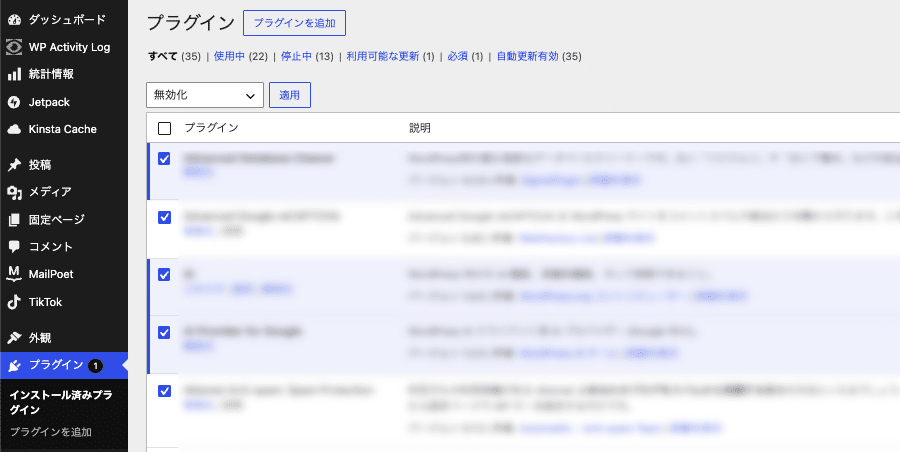Click the プラグイン column header
This screenshot has width=900, height=452.
[x=211, y=128]
